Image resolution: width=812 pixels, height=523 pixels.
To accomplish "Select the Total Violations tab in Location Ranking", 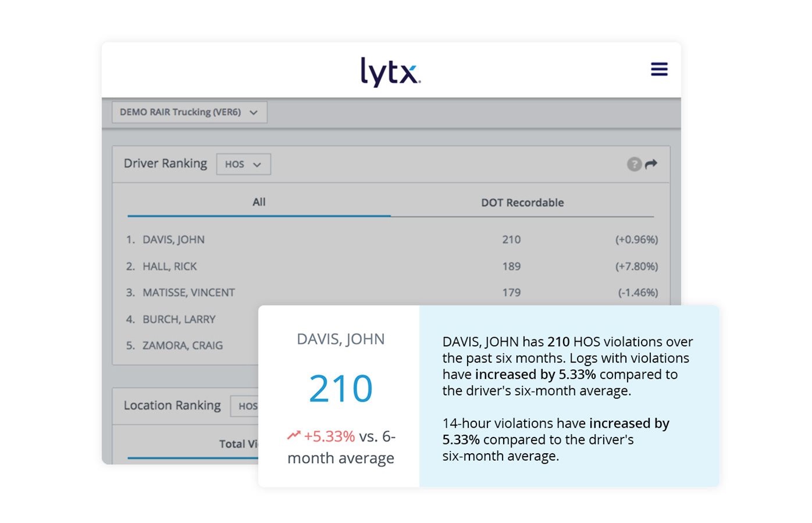I will [238, 444].
